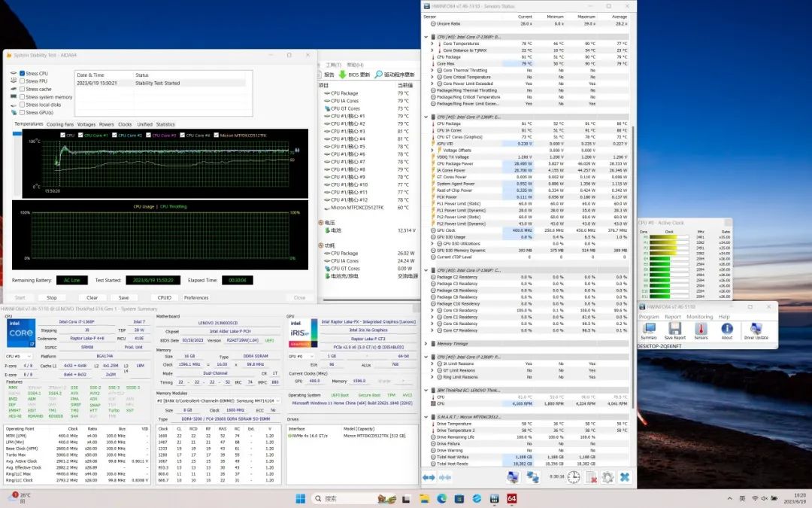Click the Save Report floppy disk icon

point(674,330)
